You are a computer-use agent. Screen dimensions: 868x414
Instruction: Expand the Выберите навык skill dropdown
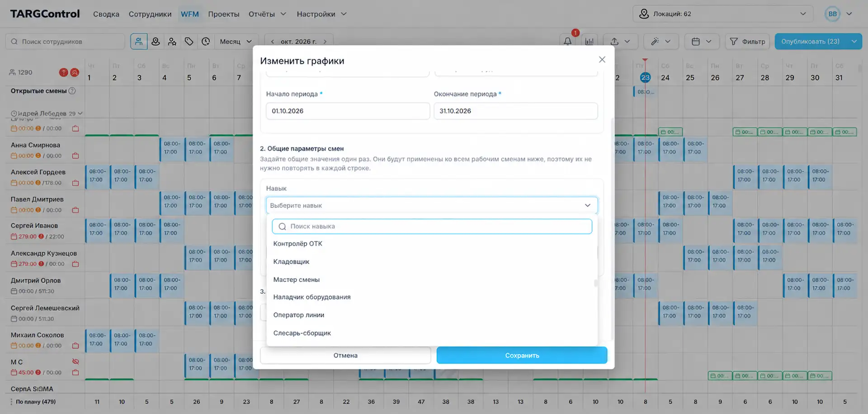(432, 205)
